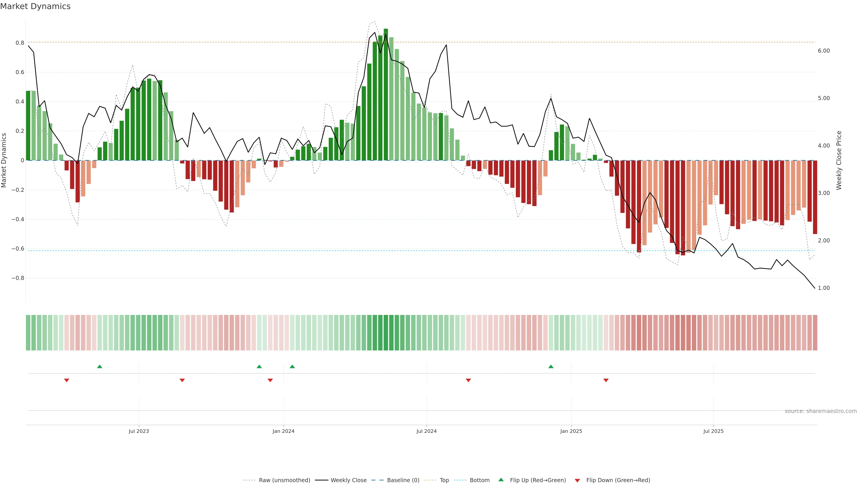The width and height of the screenshot is (868, 488).
Task: Click the source: sharemaestro.com text
Action: [821, 411]
